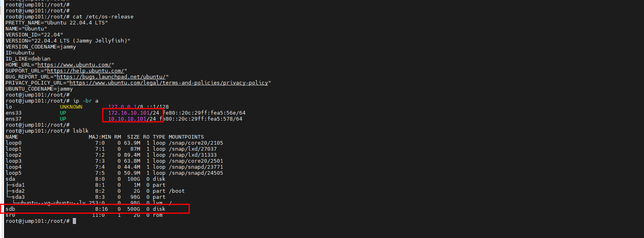Click the lsblk command text
644x238 pixels.
81,131
